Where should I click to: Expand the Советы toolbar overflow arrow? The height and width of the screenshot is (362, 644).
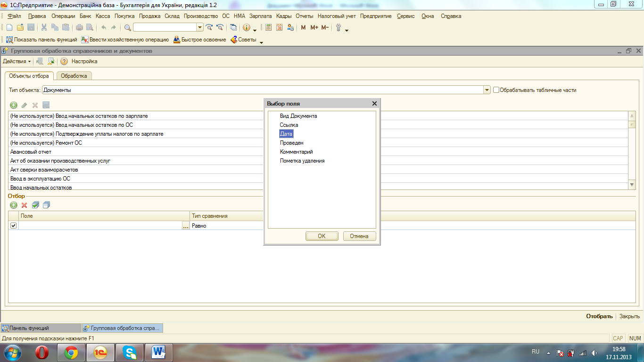(262, 41)
